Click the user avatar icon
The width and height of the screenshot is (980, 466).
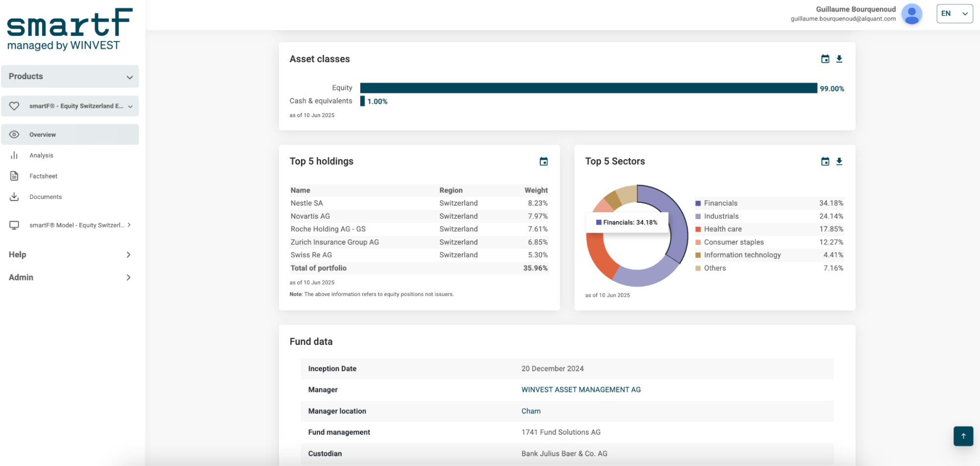tap(912, 14)
